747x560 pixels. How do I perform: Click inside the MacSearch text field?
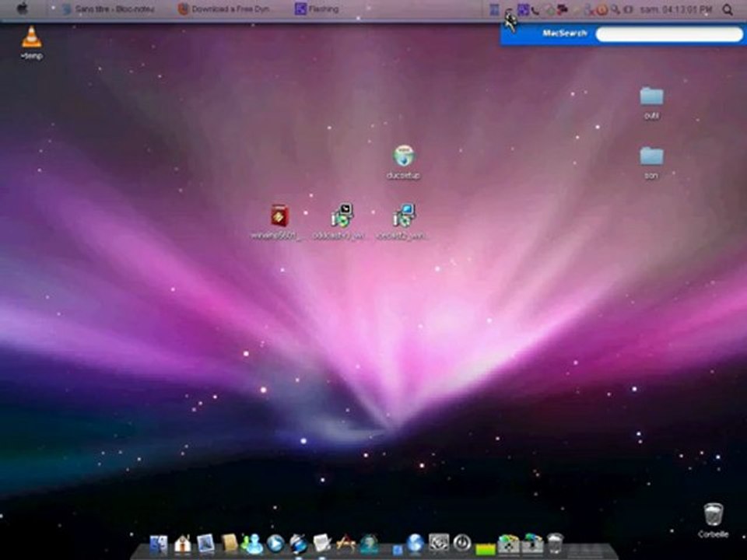pos(669,33)
